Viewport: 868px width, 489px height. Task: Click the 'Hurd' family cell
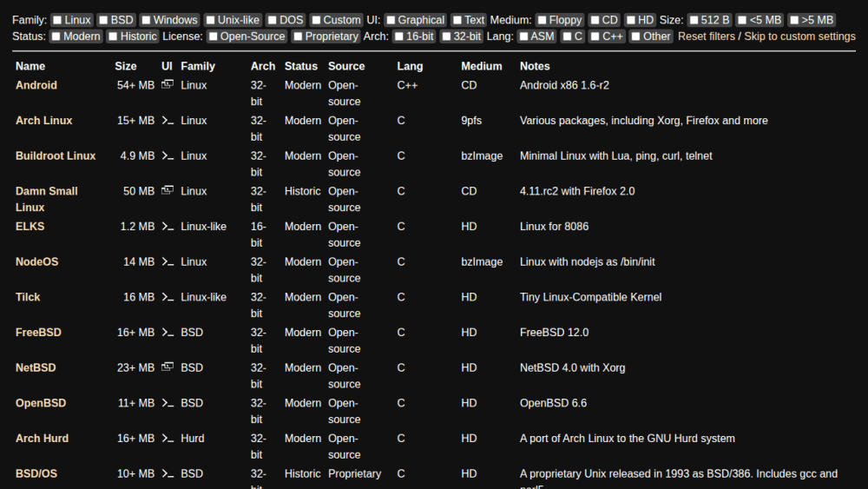(192, 439)
